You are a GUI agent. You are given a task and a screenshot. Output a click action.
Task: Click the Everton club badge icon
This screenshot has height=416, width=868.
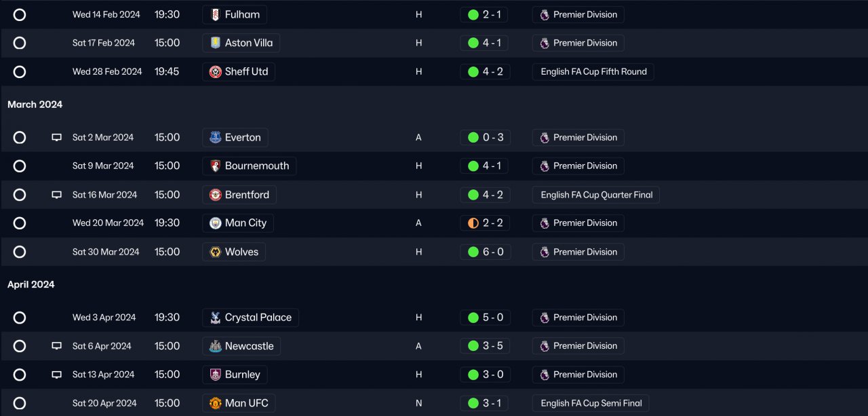pos(216,137)
